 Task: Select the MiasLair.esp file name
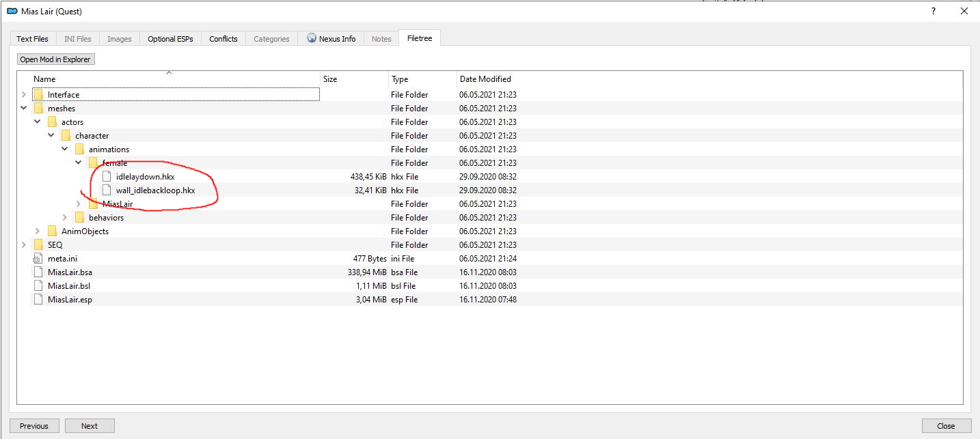pos(70,300)
